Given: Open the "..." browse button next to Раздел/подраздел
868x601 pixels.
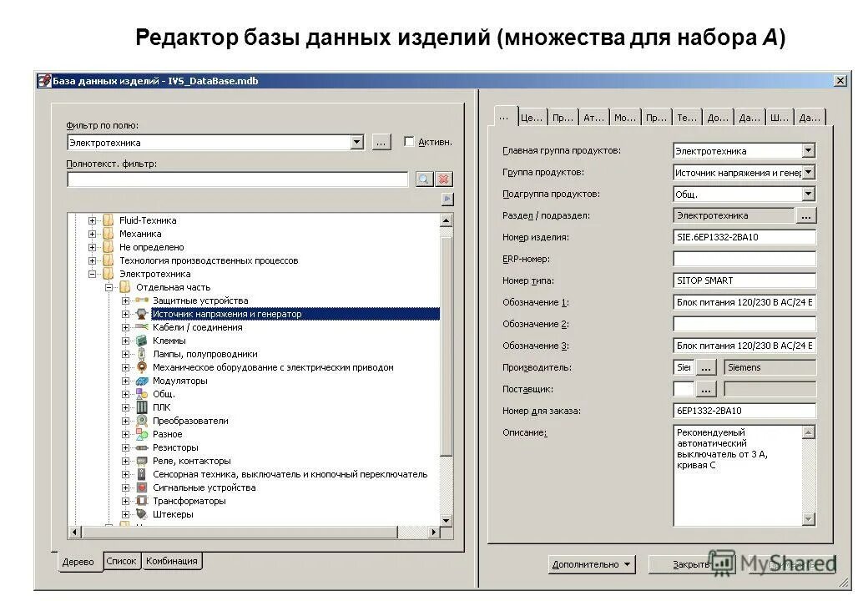Looking at the screenshot, I should pyautogui.click(x=805, y=215).
